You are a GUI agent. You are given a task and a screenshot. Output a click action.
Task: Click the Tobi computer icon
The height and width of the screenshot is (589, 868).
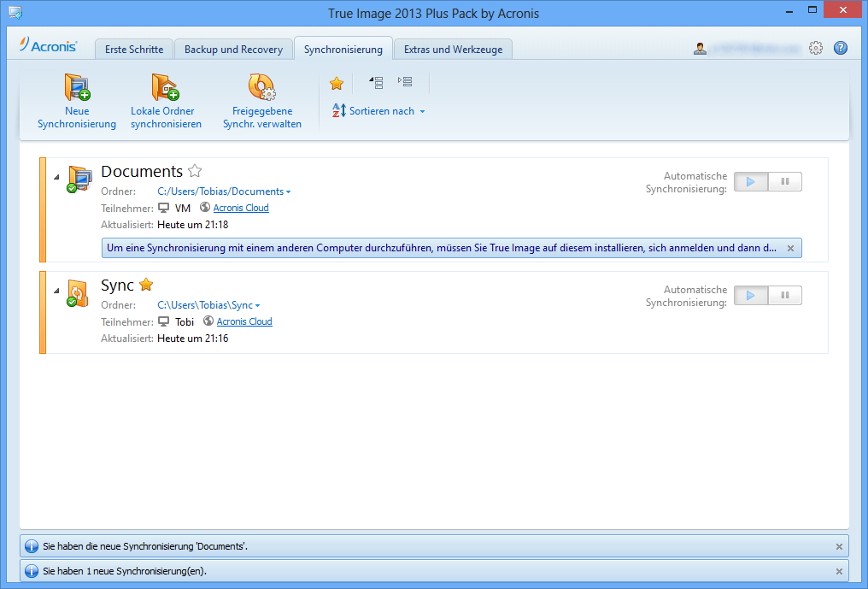click(x=163, y=321)
